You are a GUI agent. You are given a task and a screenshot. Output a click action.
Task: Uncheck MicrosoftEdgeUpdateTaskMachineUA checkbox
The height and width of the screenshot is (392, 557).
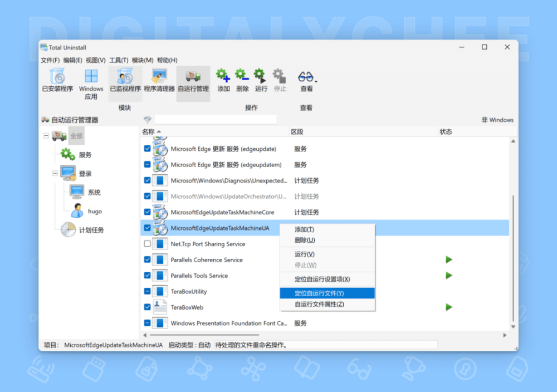click(147, 228)
